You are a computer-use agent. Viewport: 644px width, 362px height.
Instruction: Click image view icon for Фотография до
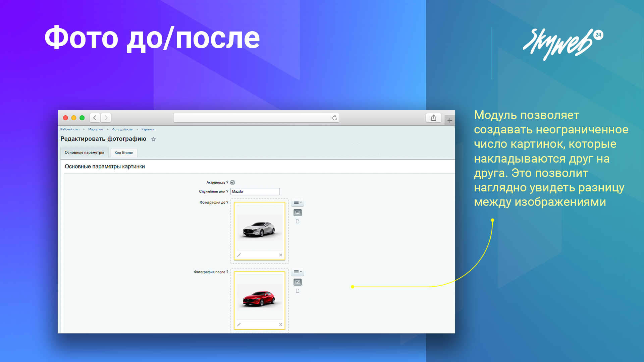pos(298,213)
